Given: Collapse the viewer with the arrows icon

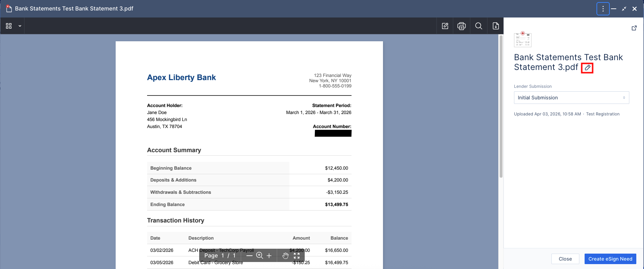Looking at the screenshot, I should click(x=624, y=9).
